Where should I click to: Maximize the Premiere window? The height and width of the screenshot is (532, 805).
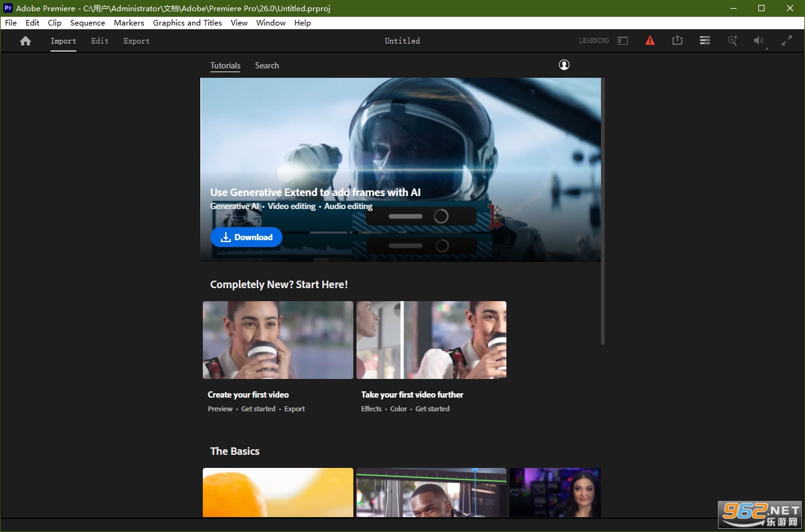click(x=761, y=8)
